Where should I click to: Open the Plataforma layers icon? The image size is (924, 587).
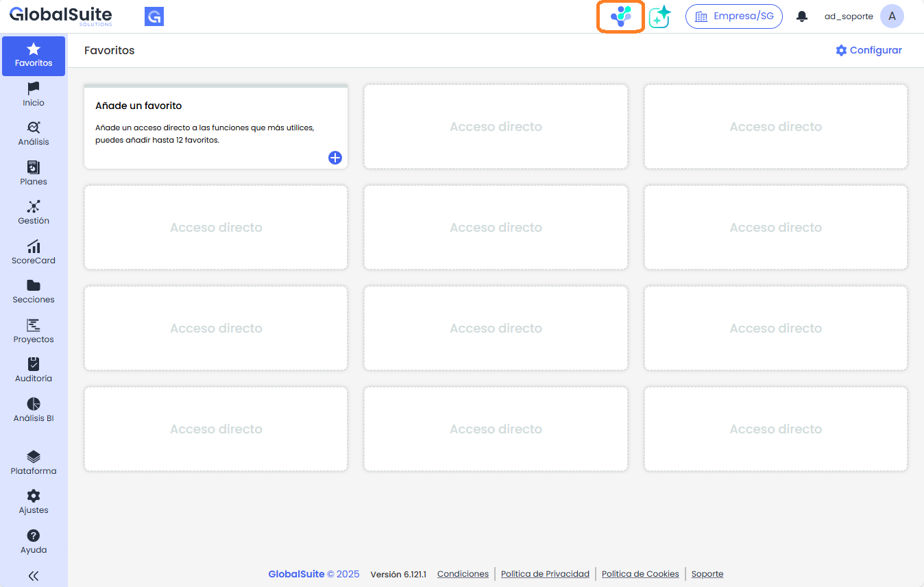33,459
